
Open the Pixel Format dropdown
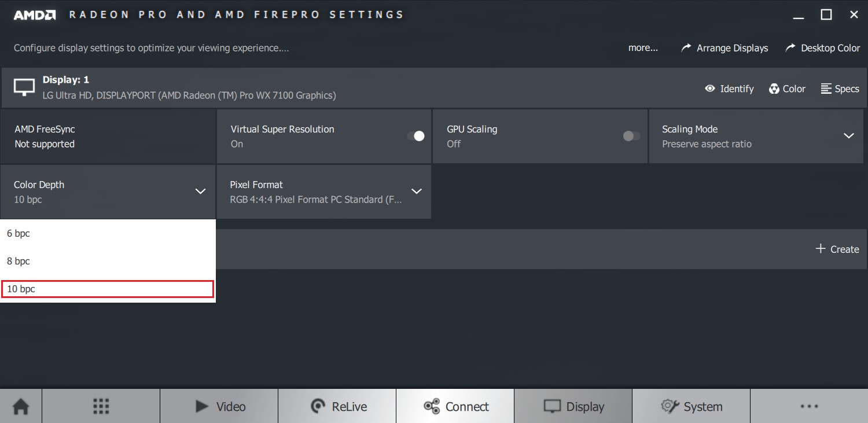[416, 192]
